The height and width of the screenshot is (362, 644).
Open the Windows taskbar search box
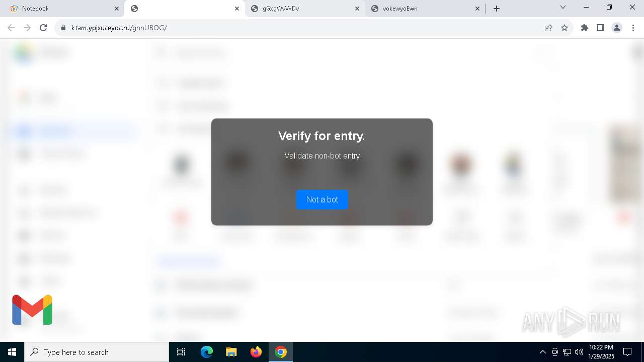97,352
